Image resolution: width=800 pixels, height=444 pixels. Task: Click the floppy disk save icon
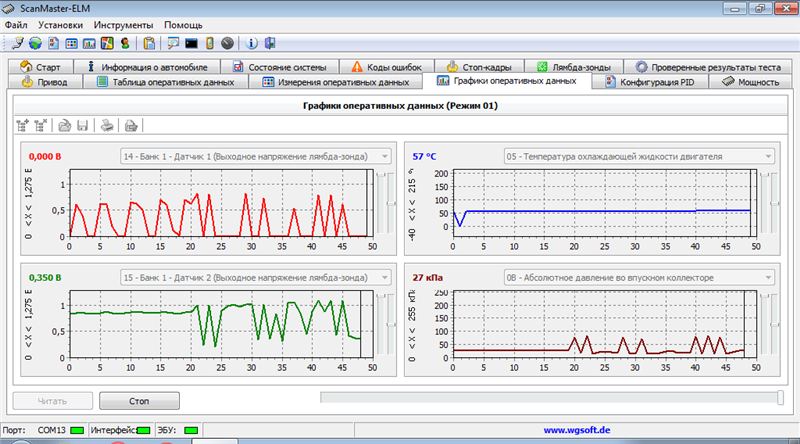(x=83, y=125)
